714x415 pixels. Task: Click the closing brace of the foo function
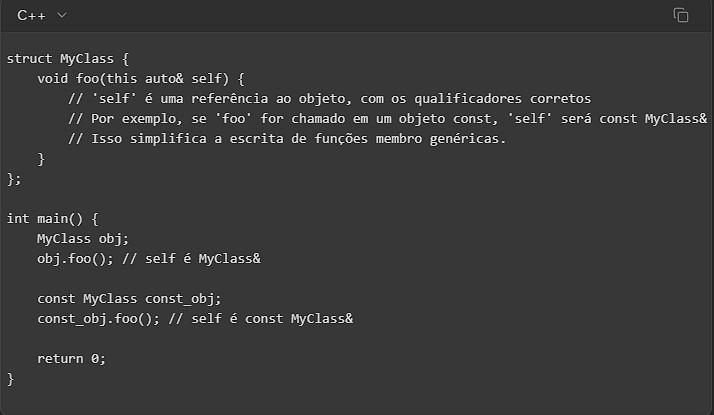coord(41,158)
